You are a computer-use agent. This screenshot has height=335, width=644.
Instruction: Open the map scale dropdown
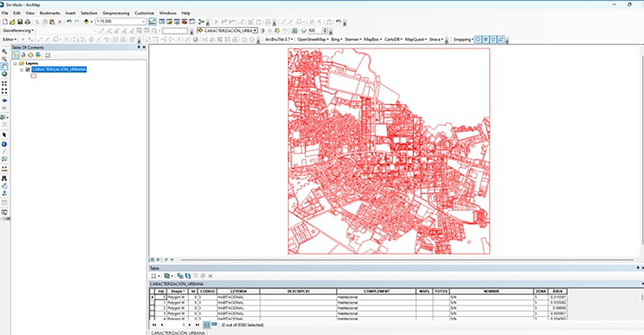pyautogui.click(x=143, y=22)
